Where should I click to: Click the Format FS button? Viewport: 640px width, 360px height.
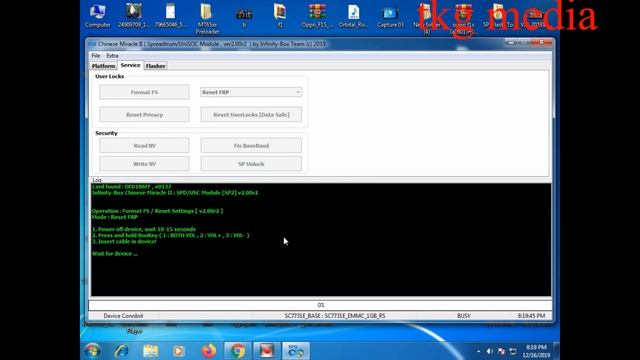(144, 92)
